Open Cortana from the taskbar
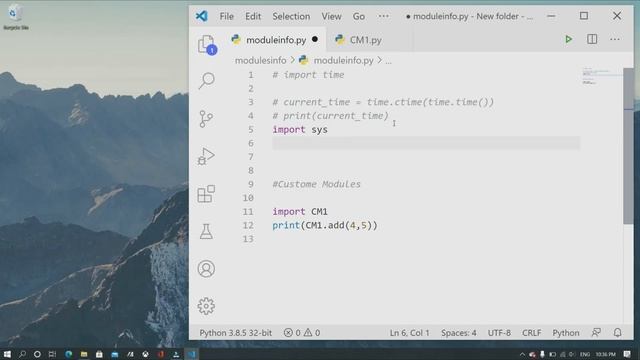 37,354
